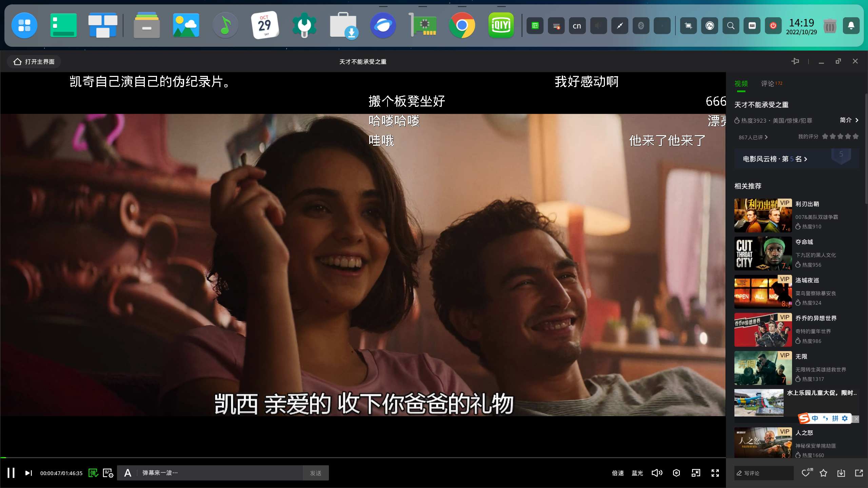Viewport: 868px width, 488px height.
Task: Open the calendar dock icon
Action: click(x=265, y=25)
